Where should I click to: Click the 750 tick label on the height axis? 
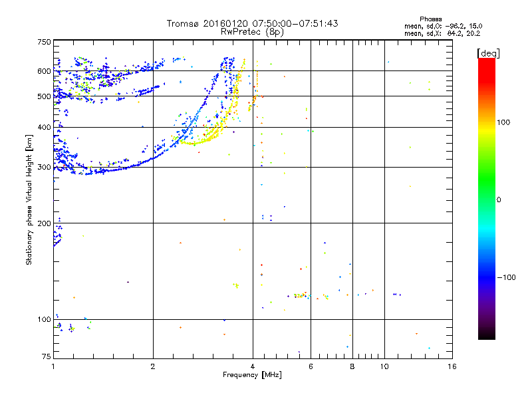(x=44, y=42)
